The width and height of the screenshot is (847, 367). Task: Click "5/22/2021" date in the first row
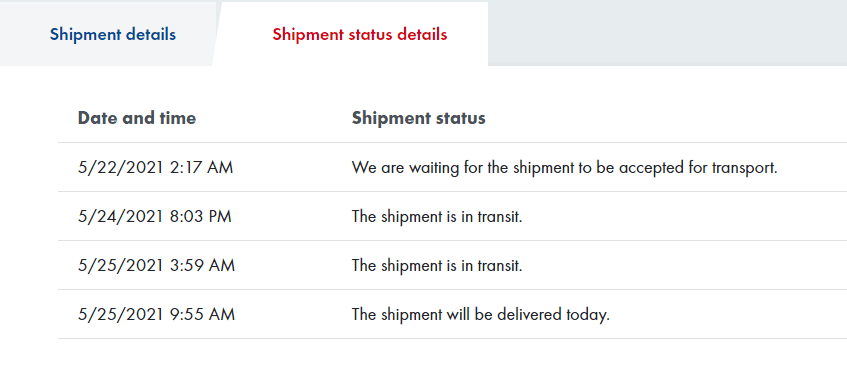(120, 168)
